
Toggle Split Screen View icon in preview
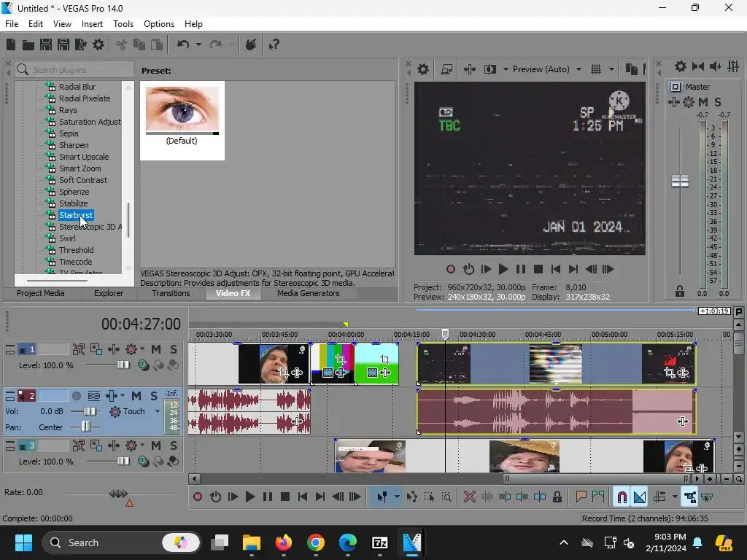[489, 69]
